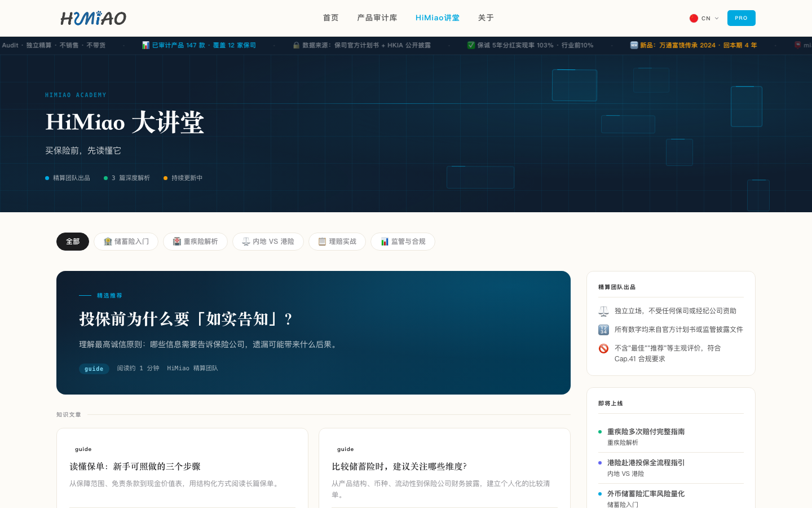This screenshot has width=812, height=508.
Task: Click the scales icon beside 独立立场
Action: [603, 311]
